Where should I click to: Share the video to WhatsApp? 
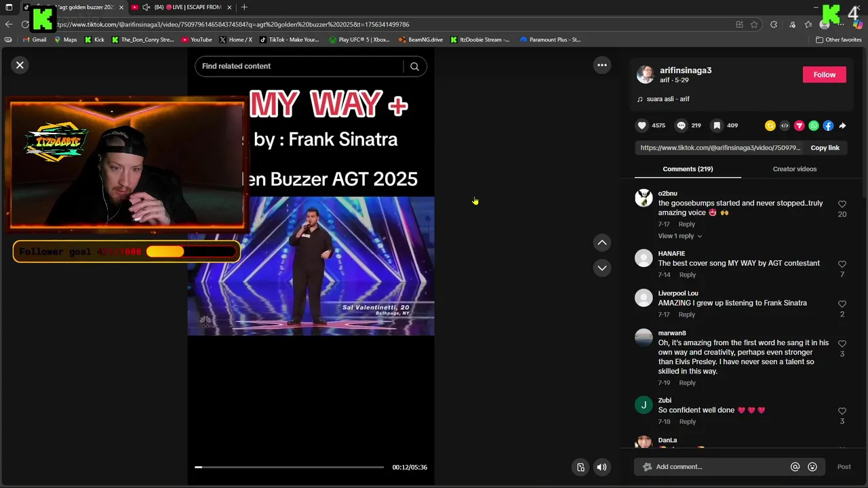coord(814,125)
